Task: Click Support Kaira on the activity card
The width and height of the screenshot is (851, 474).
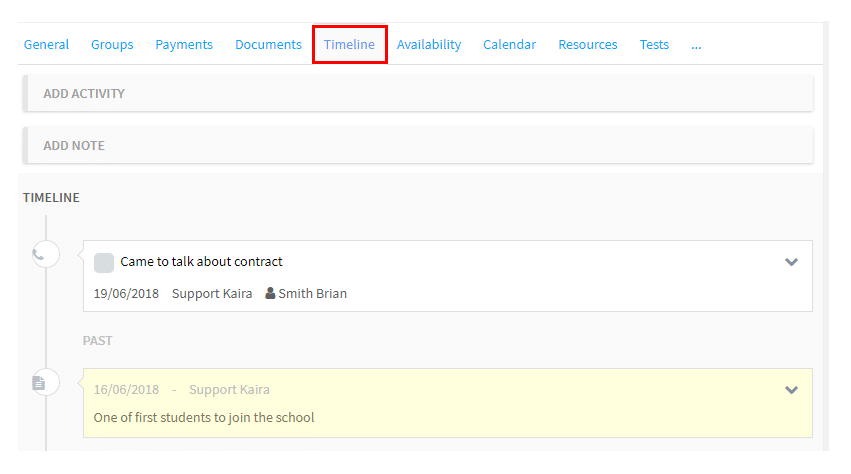Action: click(212, 294)
